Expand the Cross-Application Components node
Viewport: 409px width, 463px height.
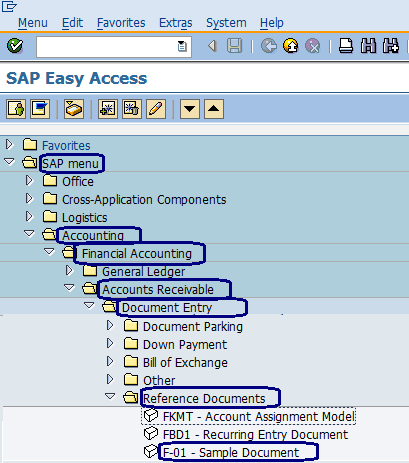click(29, 198)
